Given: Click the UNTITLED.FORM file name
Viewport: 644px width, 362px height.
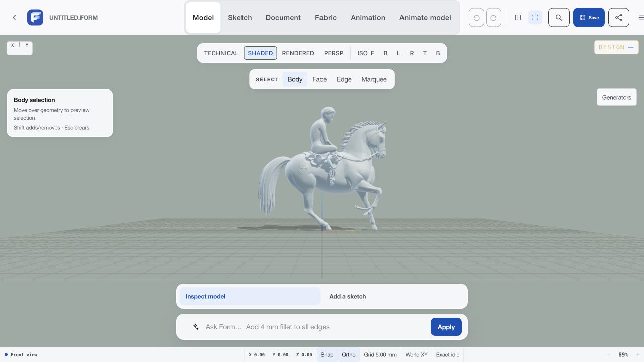Looking at the screenshot, I should (73, 17).
